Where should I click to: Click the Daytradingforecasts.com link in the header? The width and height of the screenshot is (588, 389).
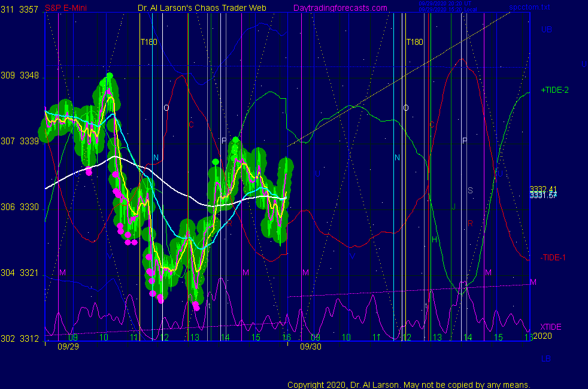340,8
